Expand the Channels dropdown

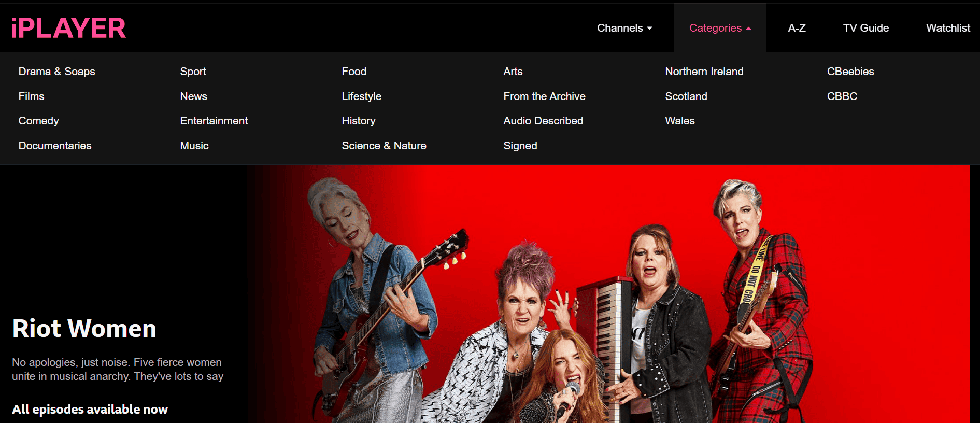point(624,28)
